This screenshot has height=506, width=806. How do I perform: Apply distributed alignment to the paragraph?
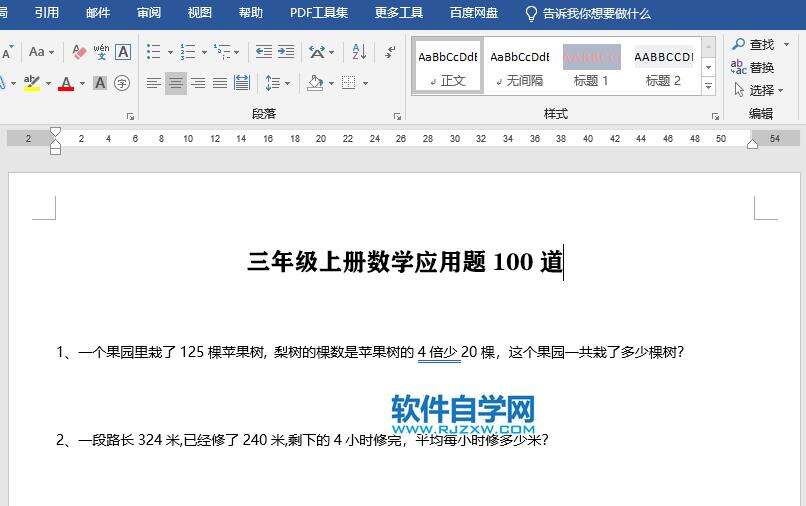tap(242, 83)
